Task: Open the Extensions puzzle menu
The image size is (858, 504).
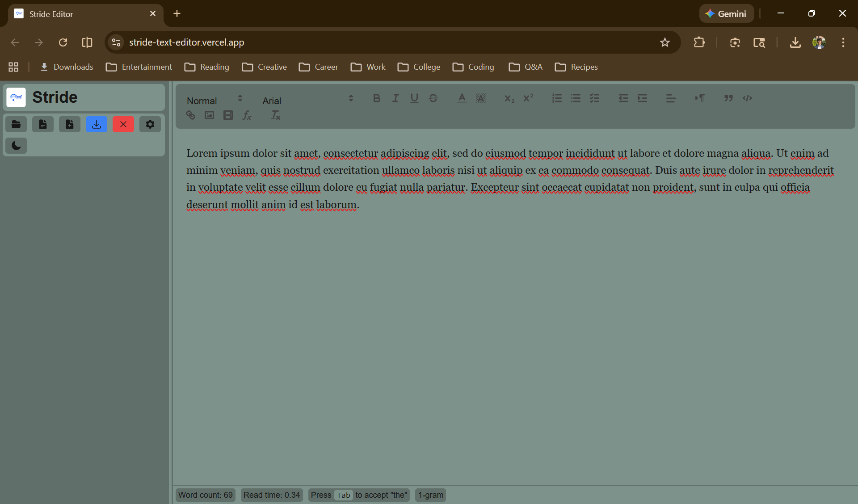Action: pyautogui.click(x=699, y=42)
